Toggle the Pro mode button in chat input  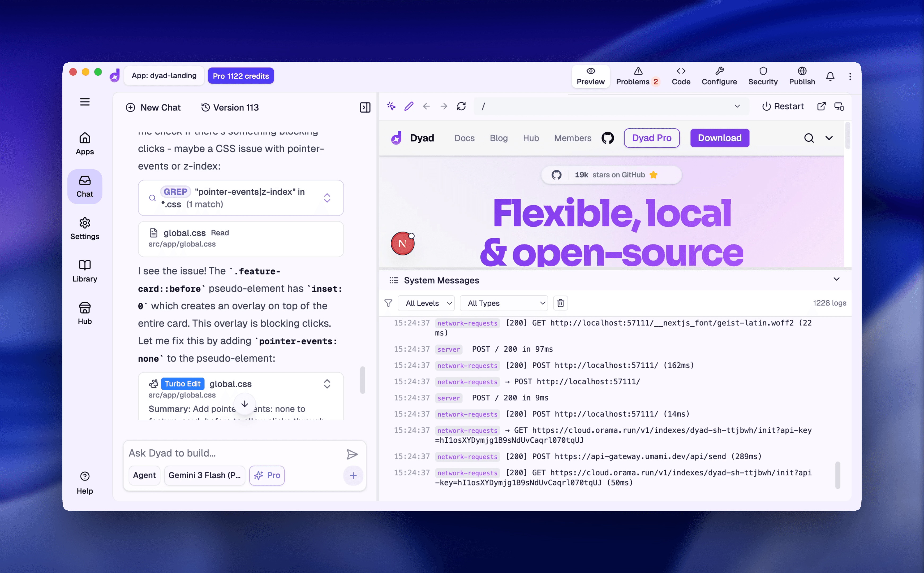pos(267,475)
